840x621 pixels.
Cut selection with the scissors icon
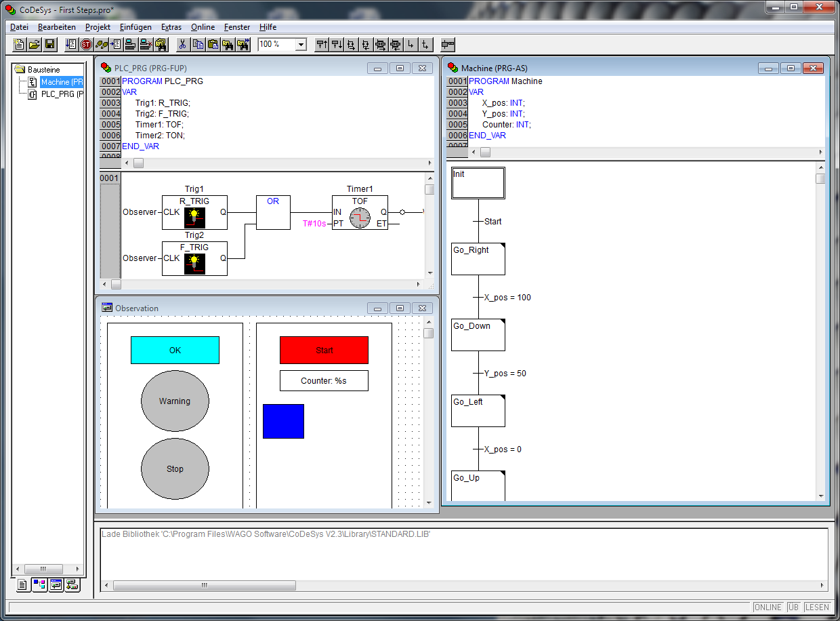(182, 45)
